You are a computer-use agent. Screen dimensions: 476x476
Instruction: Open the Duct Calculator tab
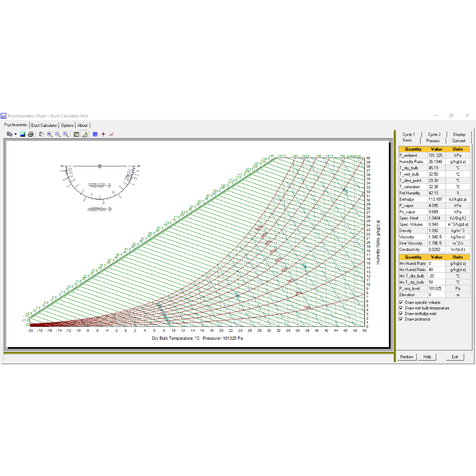pos(44,125)
